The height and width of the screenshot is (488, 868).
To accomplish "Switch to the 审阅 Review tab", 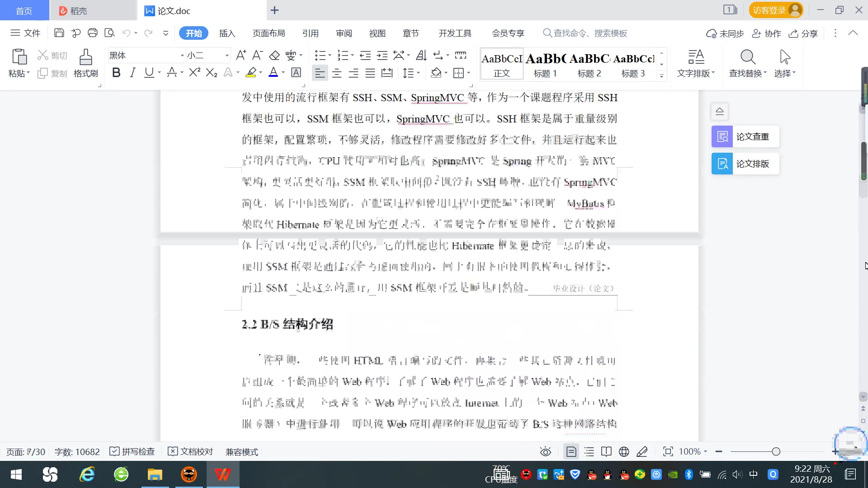I will point(344,33).
